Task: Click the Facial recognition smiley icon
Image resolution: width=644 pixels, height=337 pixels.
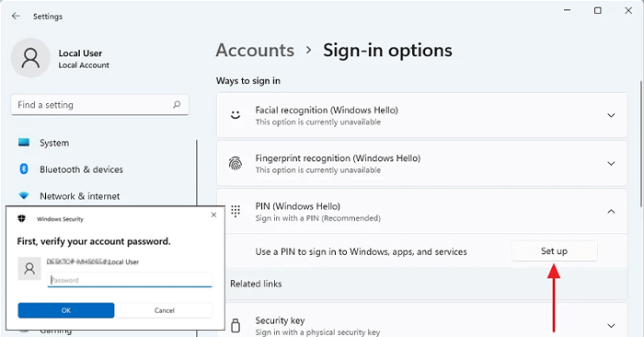Action: point(236,115)
